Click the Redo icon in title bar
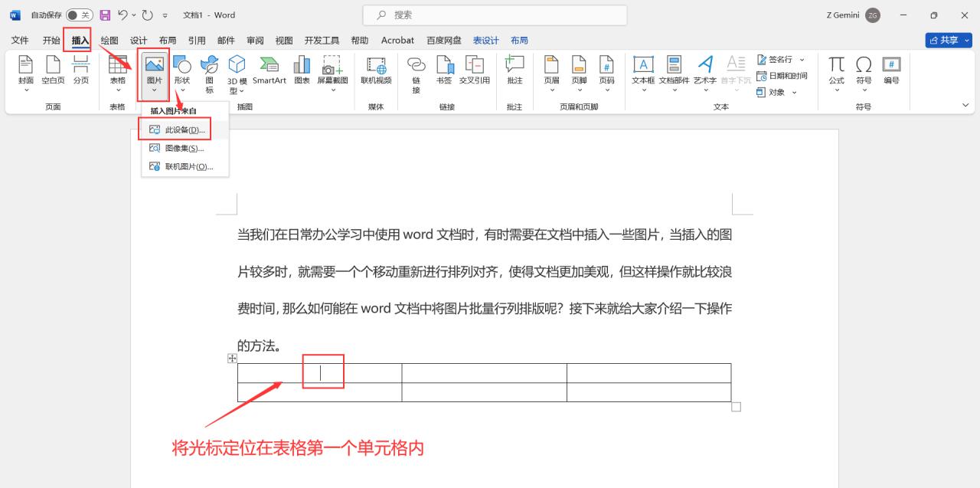 (x=147, y=15)
